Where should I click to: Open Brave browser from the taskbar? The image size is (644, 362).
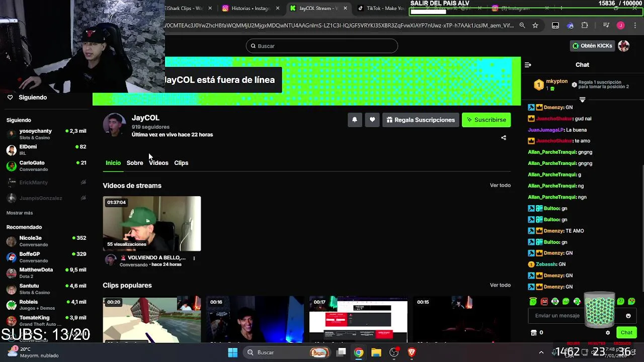click(412, 352)
